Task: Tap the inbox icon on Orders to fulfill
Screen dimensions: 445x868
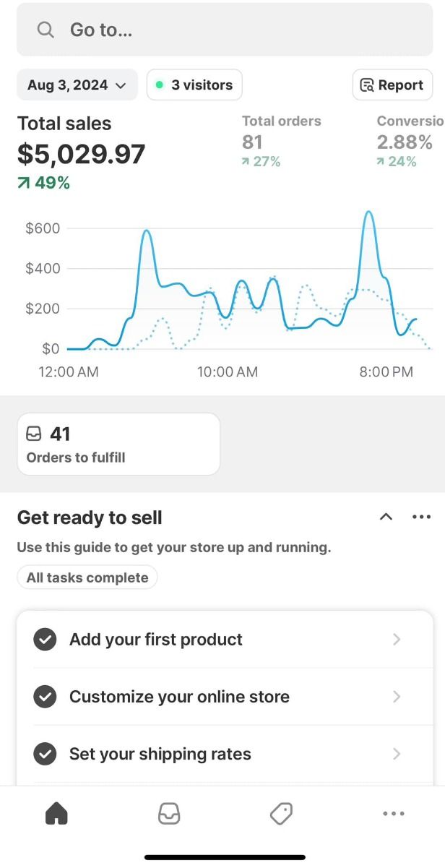Action: pyautogui.click(x=34, y=434)
